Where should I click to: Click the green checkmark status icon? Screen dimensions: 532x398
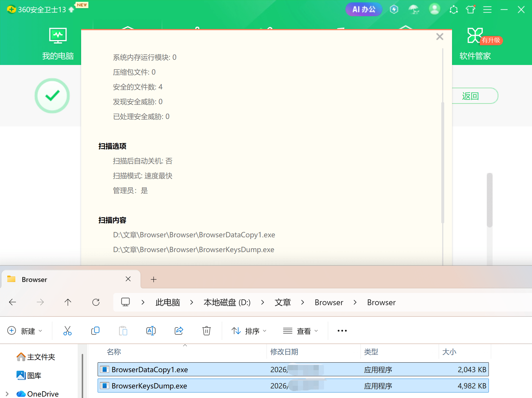[52, 96]
